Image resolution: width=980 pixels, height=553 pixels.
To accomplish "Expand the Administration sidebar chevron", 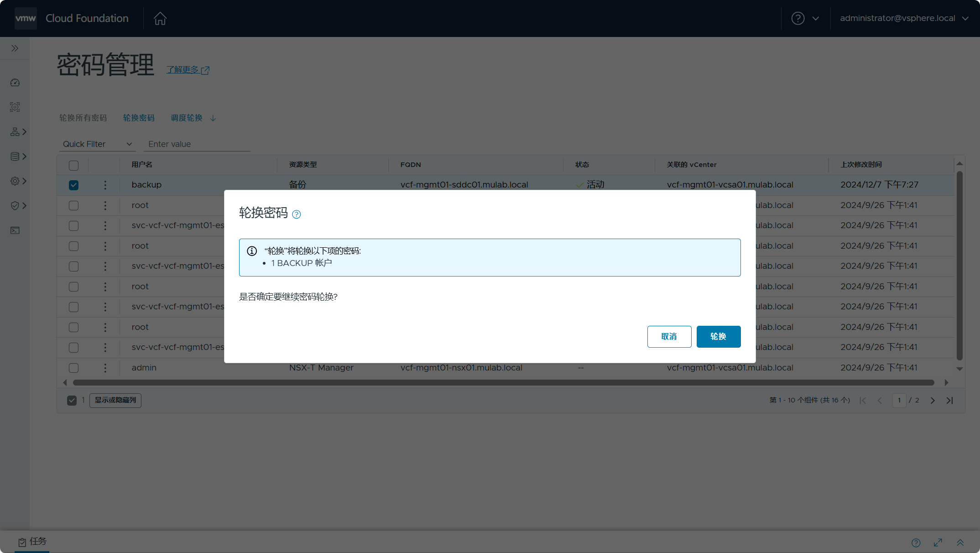I will point(25,181).
